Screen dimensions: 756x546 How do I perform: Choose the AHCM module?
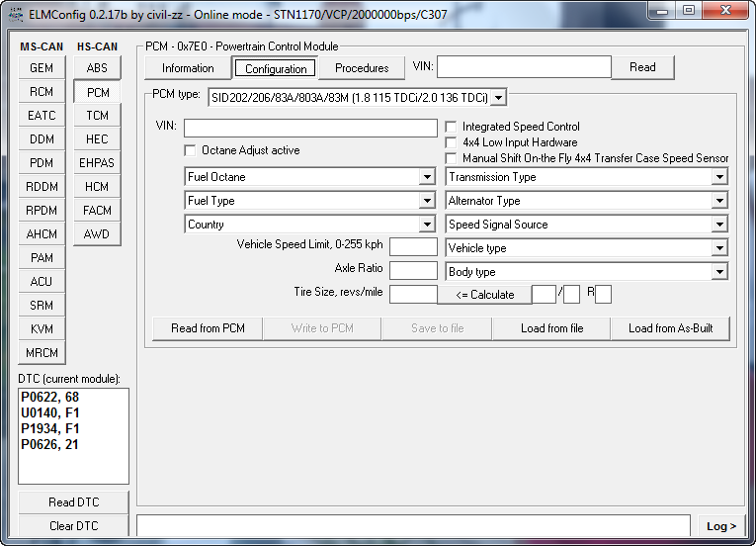pos(42,234)
